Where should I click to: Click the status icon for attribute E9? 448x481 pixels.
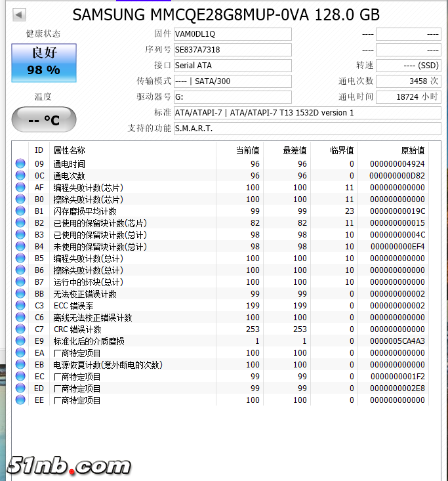click(x=20, y=341)
